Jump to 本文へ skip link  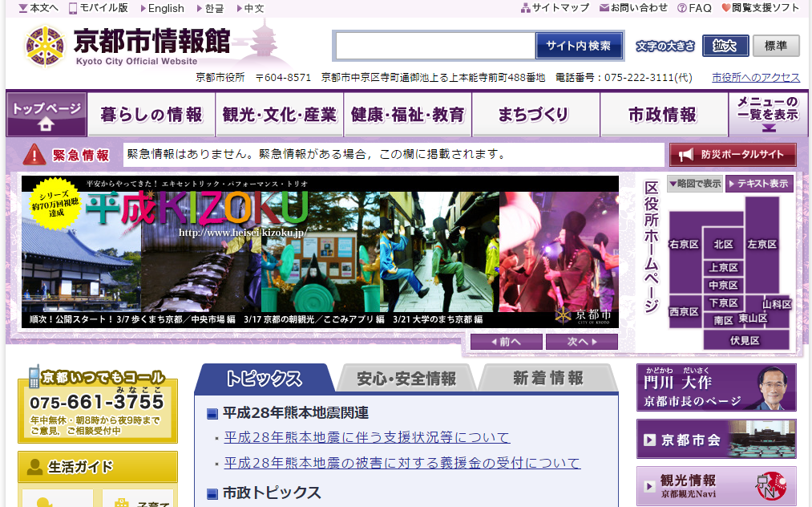pyautogui.click(x=44, y=8)
